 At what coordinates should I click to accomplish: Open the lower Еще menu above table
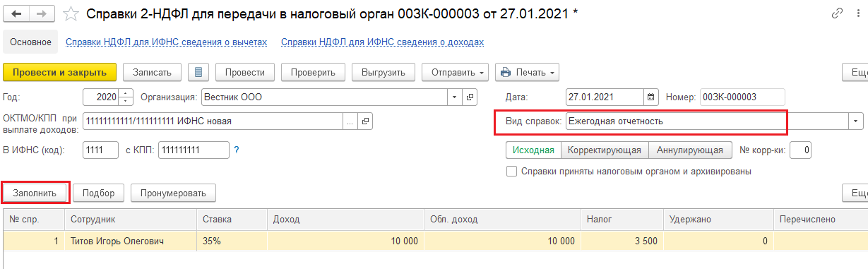coord(855,193)
